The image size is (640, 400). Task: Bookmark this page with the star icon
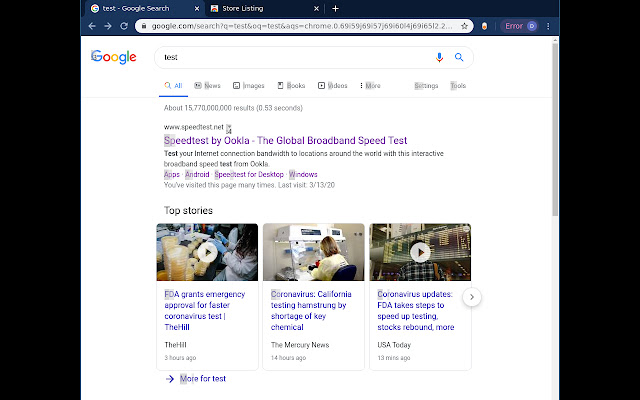click(x=465, y=25)
